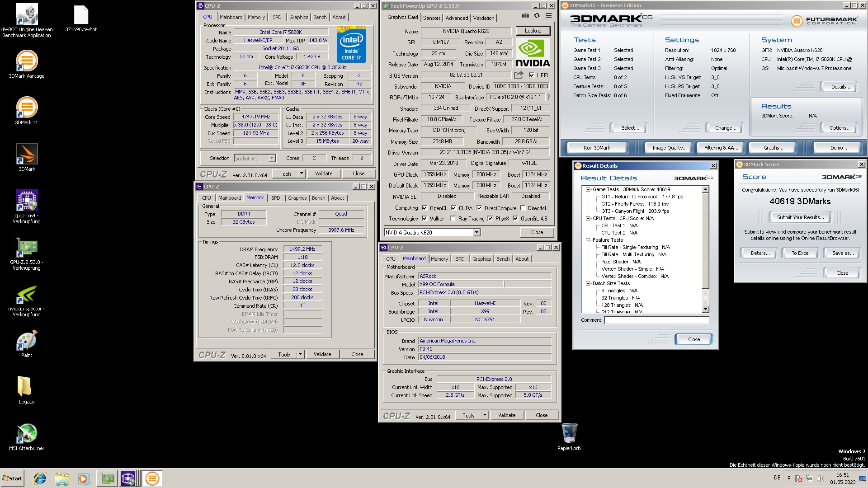This screenshot has width=868, height=488.
Task: Open NVIDIA Quadro K620 GPU selector dropdown
Action: [x=476, y=232]
